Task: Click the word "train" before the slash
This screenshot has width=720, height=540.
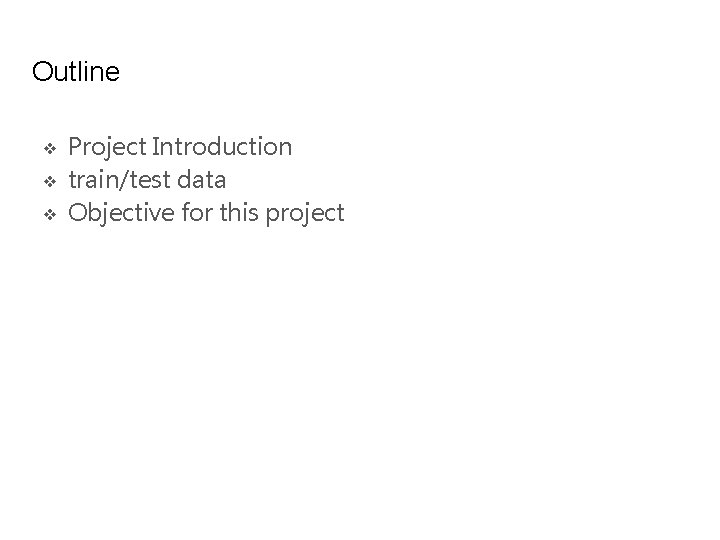Action: [x=91, y=181]
